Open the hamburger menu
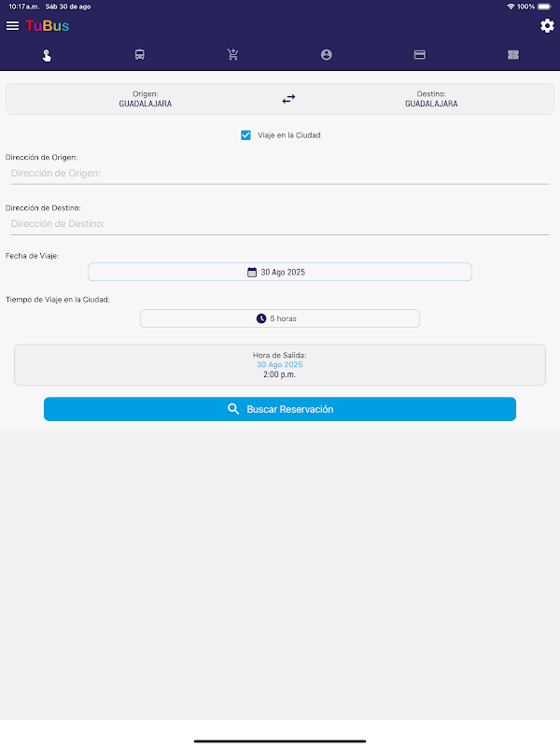 (12, 26)
